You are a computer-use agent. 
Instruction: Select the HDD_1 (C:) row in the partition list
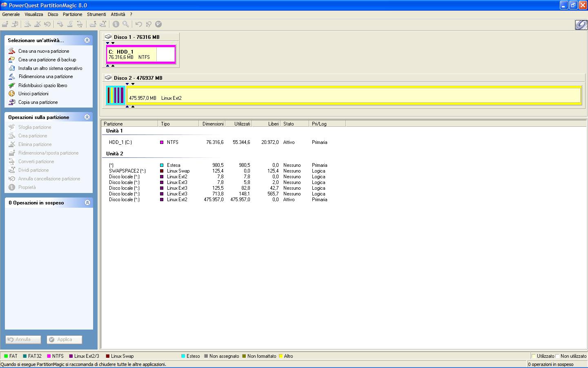pyautogui.click(x=218, y=142)
